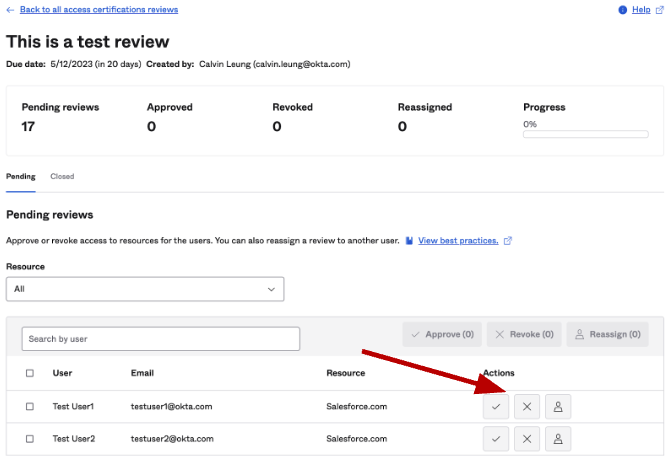
Task: Open the Resource dropdown showing All
Action: tap(145, 289)
